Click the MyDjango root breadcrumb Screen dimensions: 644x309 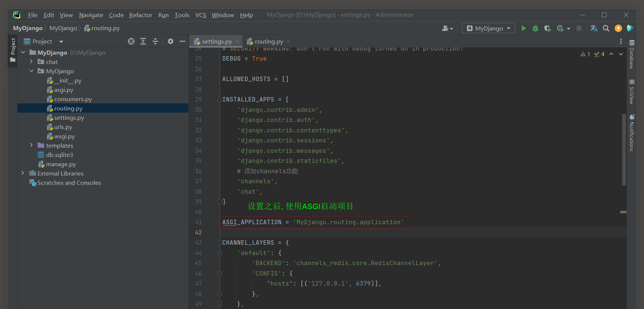click(x=28, y=28)
